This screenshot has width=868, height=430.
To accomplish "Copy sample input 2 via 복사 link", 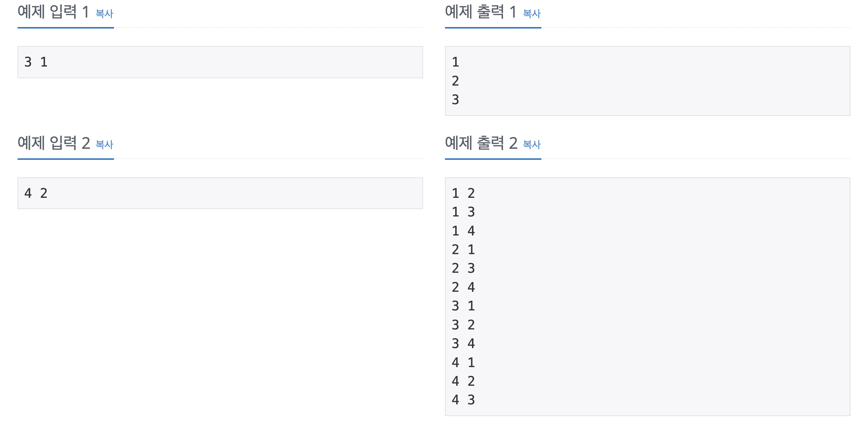I will [x=104, y=145].
